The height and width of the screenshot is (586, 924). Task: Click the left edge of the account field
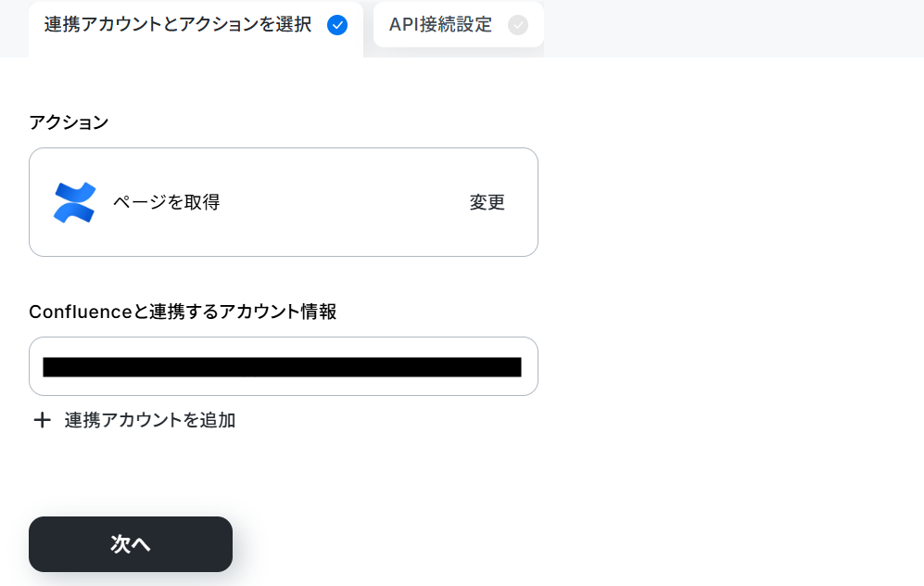point(36,366)
